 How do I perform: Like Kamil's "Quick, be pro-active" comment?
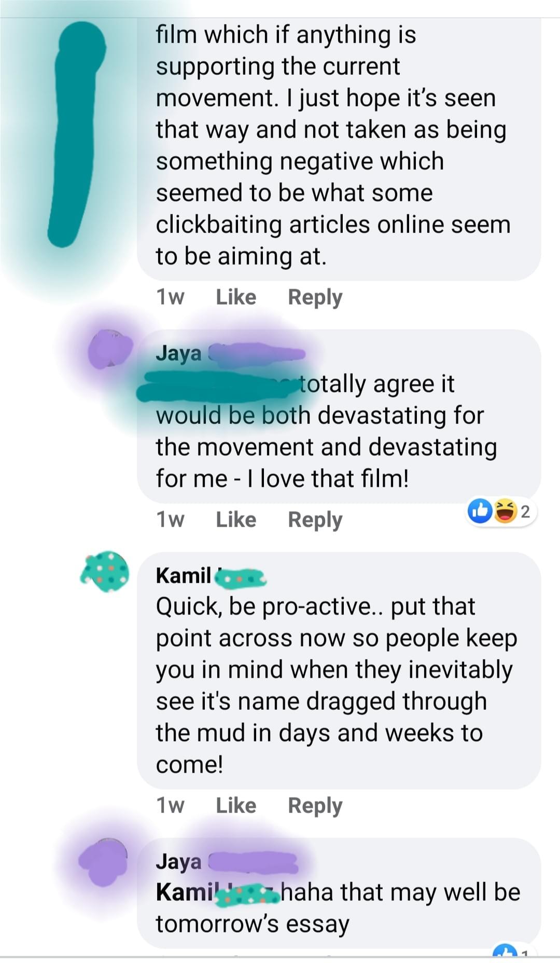[x=236, y=805]
